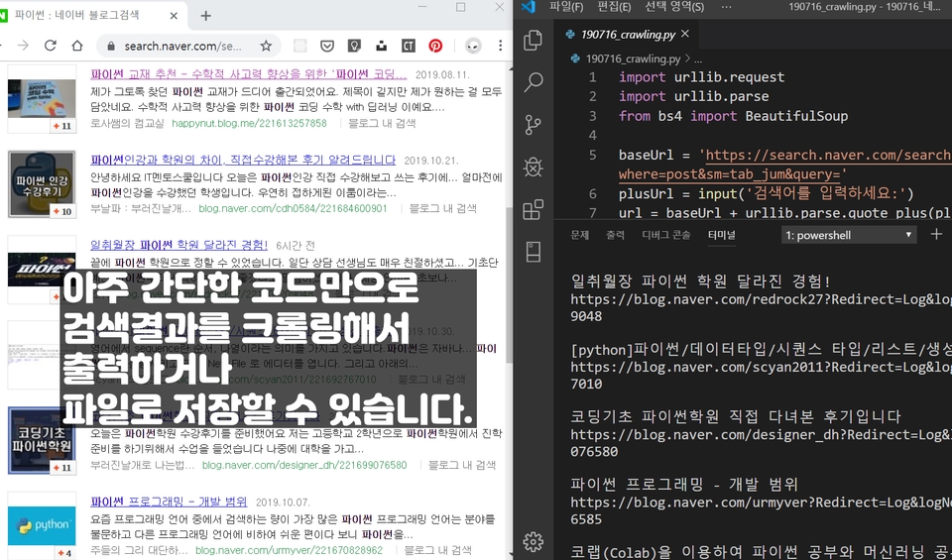Image resolution: width=952 pixels, height=560 pixels.
Task: Bookmark this page with the star icon
Action: [266, 46]
